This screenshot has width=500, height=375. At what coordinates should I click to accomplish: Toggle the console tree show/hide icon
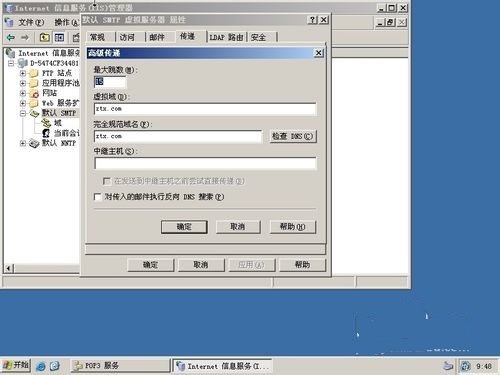[x=59, y=37]
